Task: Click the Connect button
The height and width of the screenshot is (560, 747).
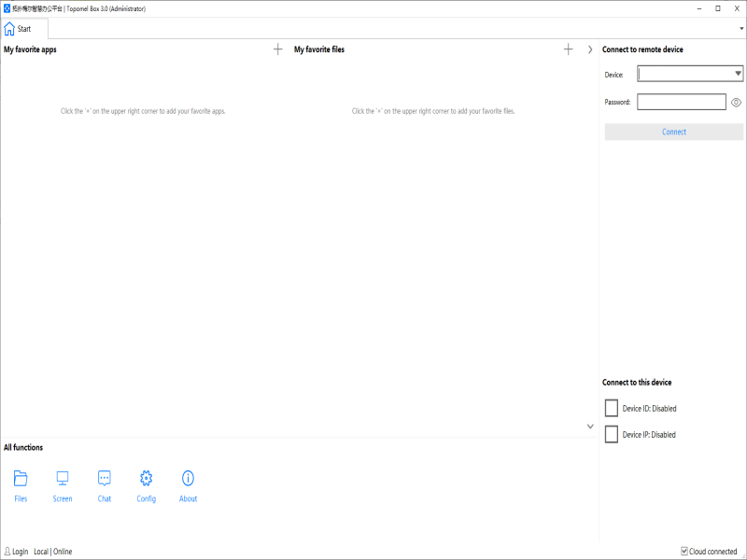Action: pyautogui.click(x=674, y=132)
